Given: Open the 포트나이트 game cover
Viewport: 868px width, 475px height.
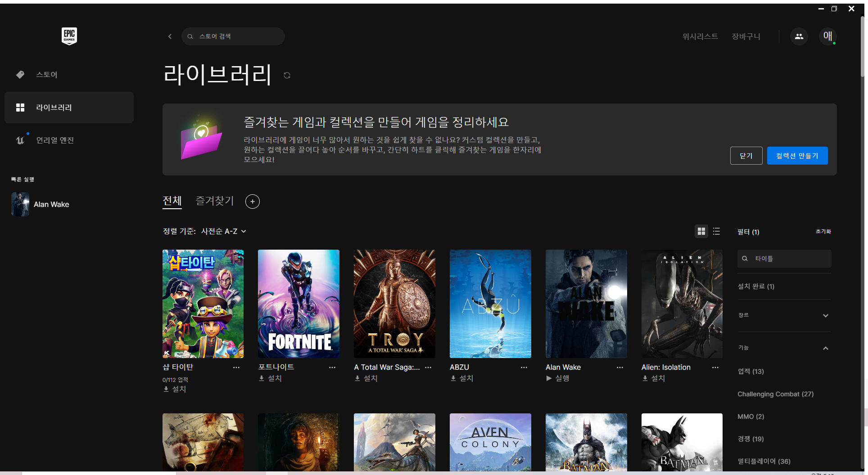Looking at the screenshot, I should [x=299, y=304].
